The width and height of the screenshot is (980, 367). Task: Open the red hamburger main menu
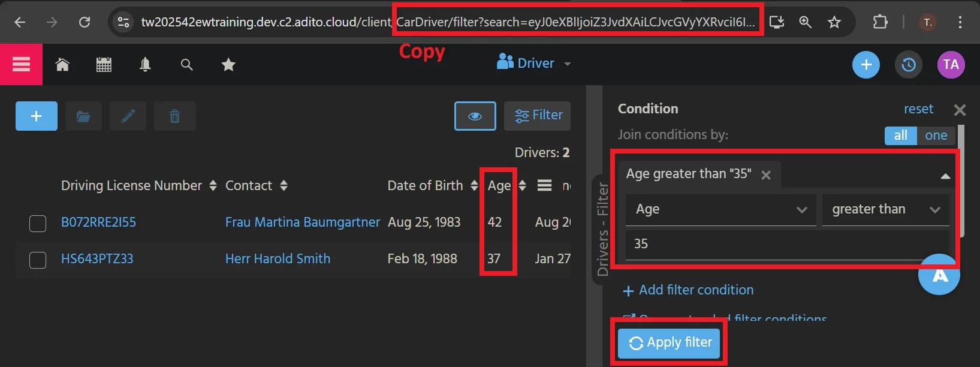tap(21, 64)
